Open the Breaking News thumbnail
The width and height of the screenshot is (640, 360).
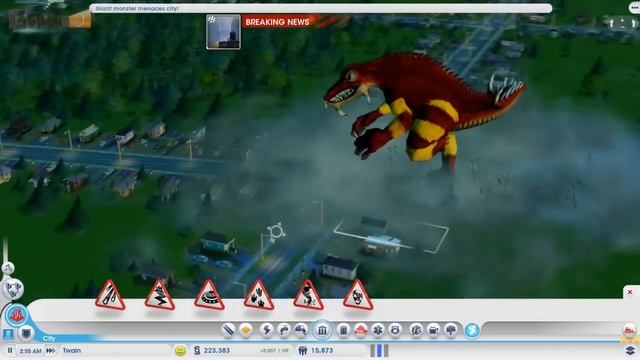click(223, 32)
